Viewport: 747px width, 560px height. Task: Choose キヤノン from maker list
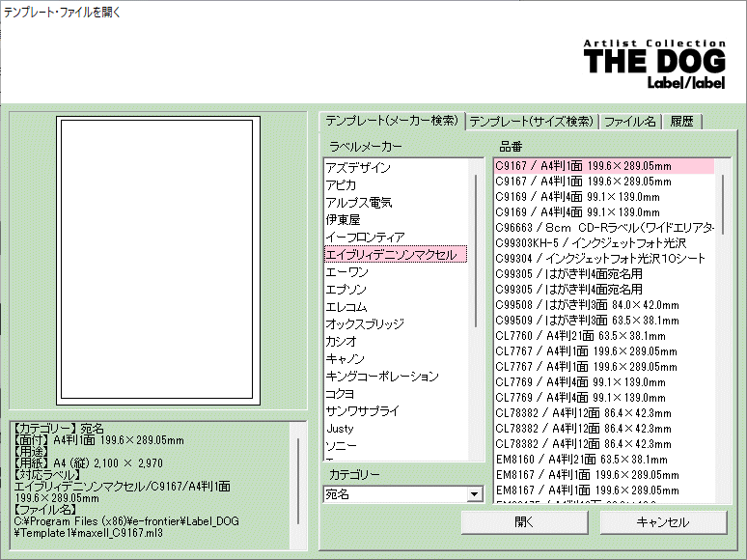coord(396,359)
